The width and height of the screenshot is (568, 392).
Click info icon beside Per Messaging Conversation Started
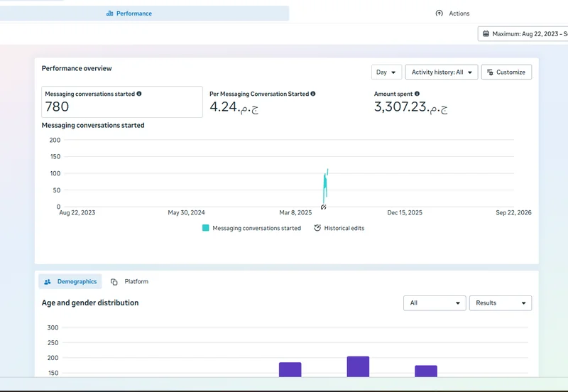[x=313, y=94]
